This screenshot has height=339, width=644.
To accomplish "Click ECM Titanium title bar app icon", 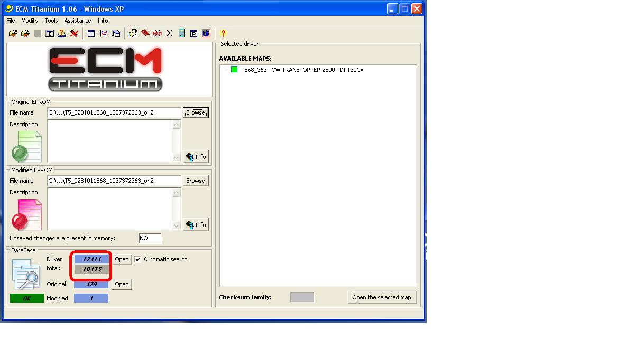I will point(8,8).
